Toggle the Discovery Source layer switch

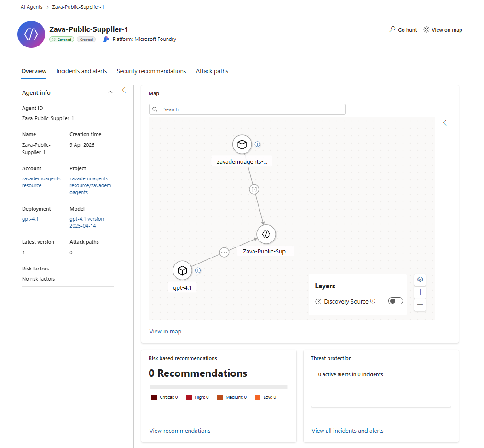coord(395,301)
